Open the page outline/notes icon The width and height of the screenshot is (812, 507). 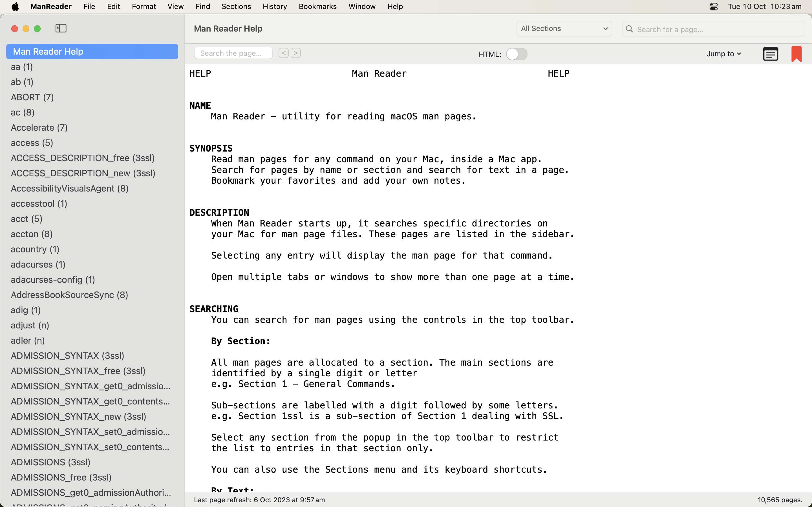pos(770,54)
